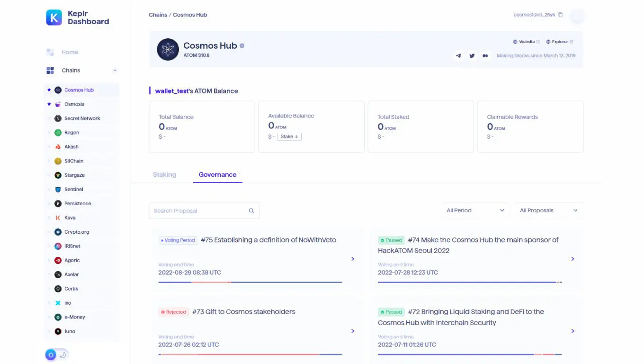Open the profile avatar circle

click(x=577, y=16)
